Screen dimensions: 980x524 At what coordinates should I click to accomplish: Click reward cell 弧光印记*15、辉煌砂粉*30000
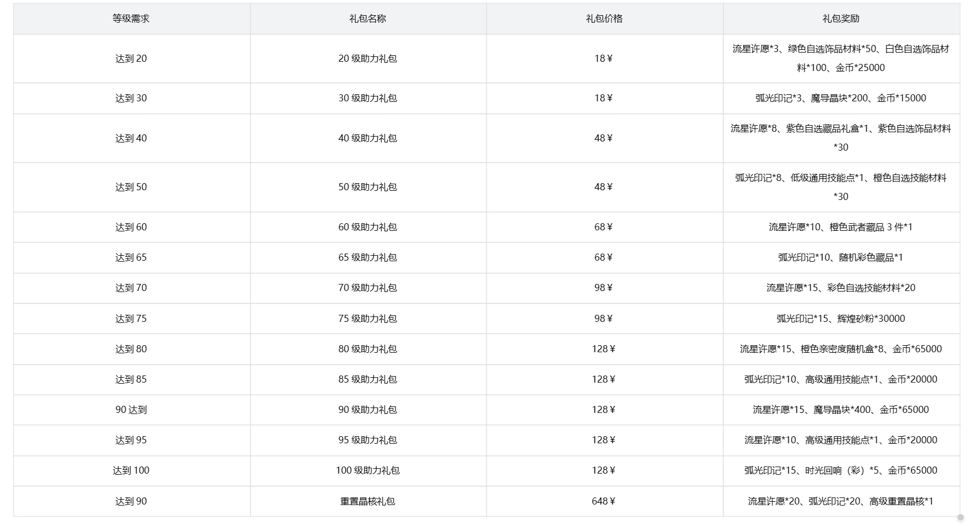840,319
